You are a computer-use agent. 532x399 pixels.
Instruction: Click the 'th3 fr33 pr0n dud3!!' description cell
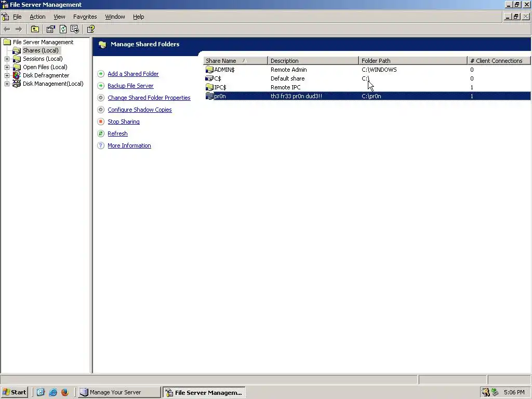[296, 96]
